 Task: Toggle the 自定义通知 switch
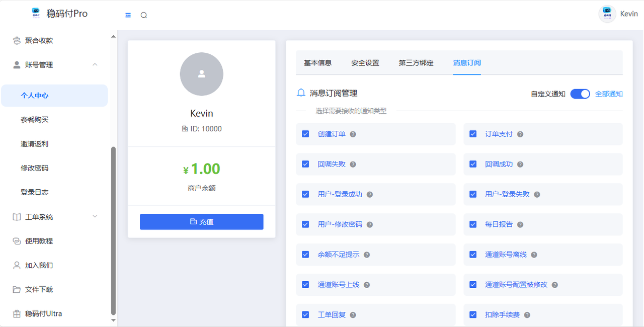click(x=580, y=94)
